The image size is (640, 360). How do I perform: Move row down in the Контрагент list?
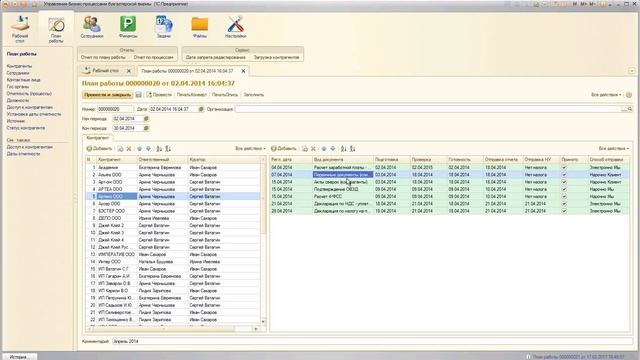point(149,149)
